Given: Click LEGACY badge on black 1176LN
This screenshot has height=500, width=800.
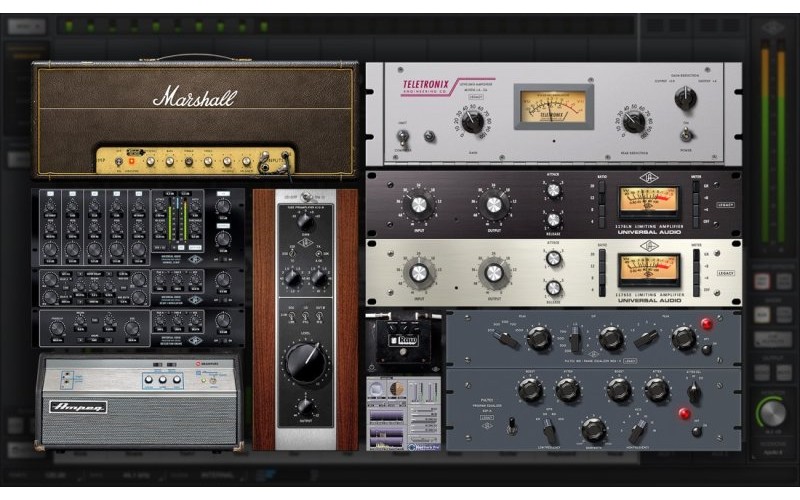Looking at the screenshot, I should (725, 205).
